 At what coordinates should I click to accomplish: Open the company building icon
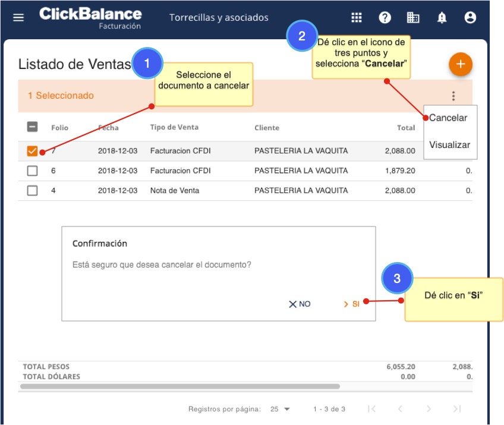(413, 17)
